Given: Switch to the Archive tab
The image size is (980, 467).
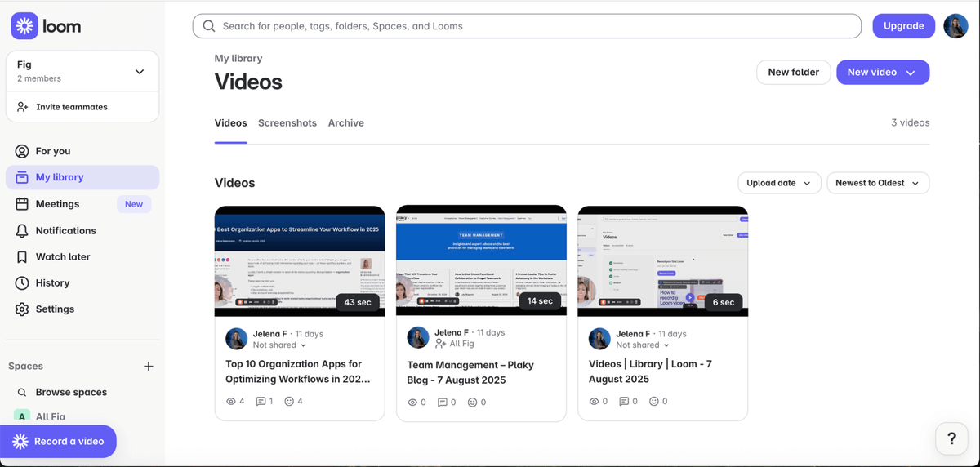Looking at the screenshot, I should click(x=346, y=123).
